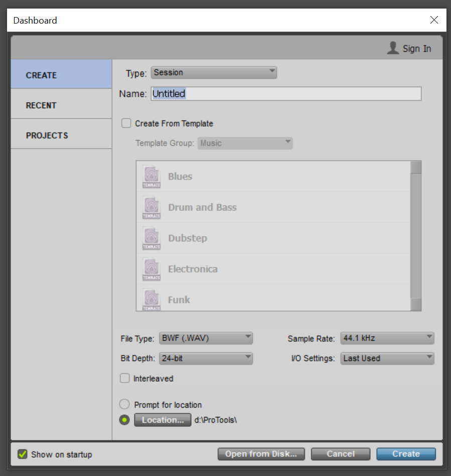The width and height of the screenshot is (451, 476).
Task: Click the Blues template name
Action: [180, 177]
